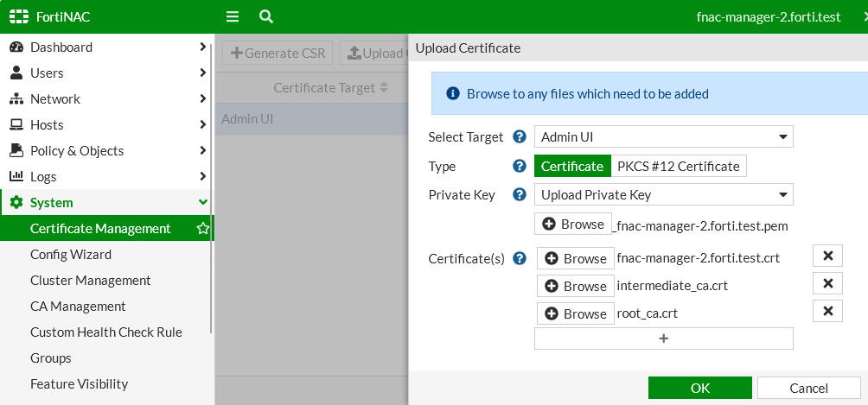Add another certificate row with plus
Screen dimensions: 868x405
664,339
